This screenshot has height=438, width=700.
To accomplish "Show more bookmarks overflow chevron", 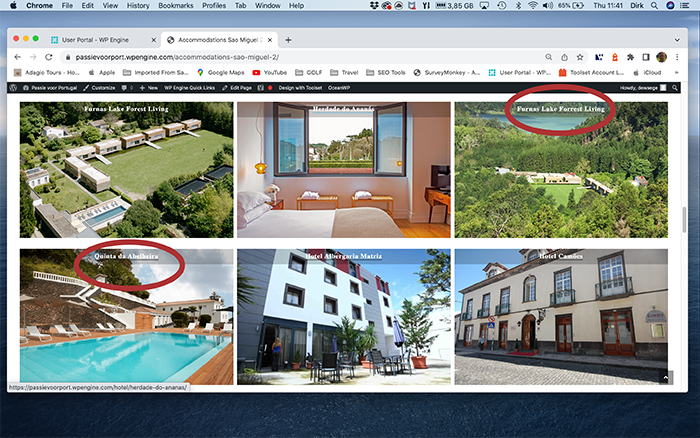I will tap(676, 72).
